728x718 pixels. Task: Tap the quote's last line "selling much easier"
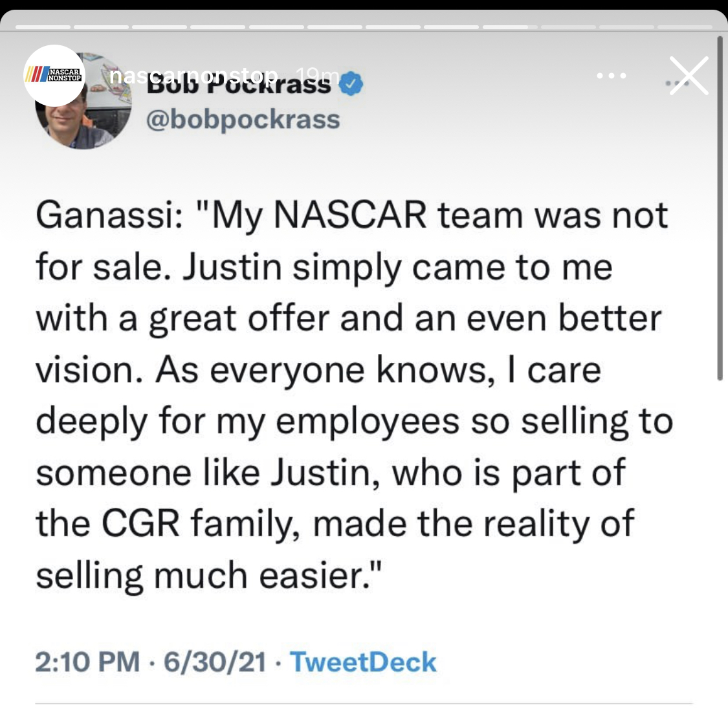pyautogui.click(x=210, y=575)
